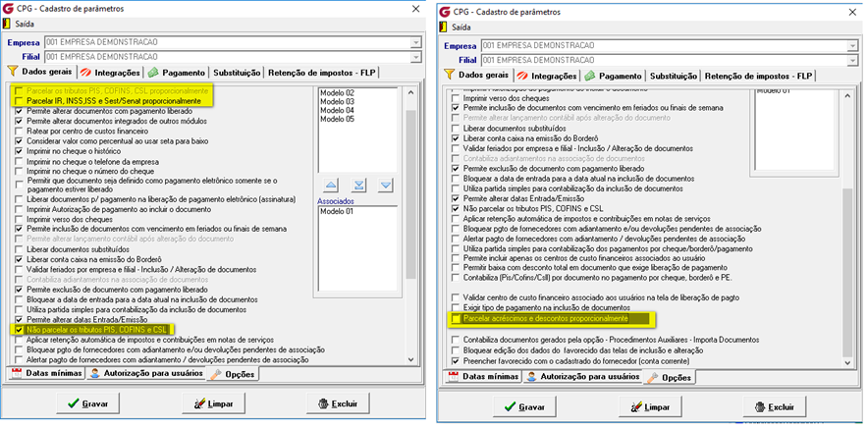Open Retenção de impostos - FLP tab, left window
This screenshot has width=868, height=428.
tap(323, 73)
